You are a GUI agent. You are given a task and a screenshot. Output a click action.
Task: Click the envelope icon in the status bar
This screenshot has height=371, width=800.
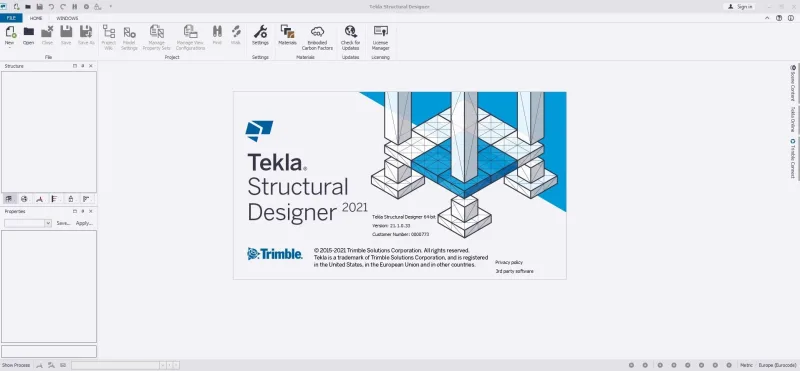click(x=63, y=365)
